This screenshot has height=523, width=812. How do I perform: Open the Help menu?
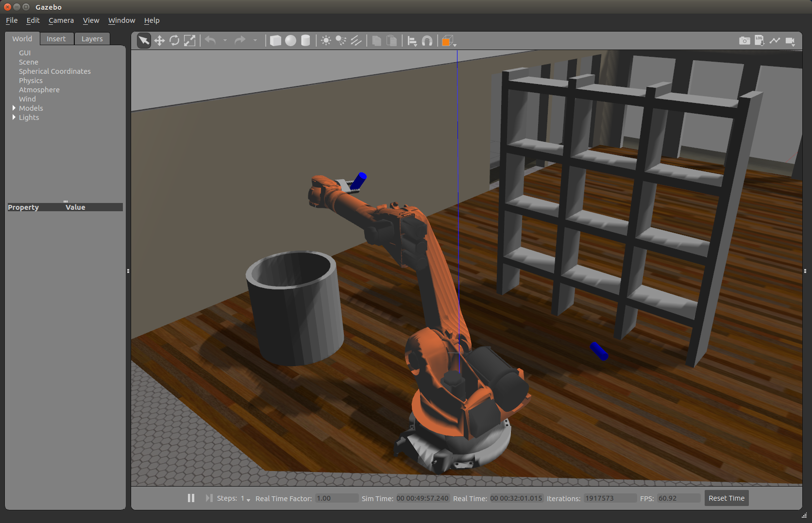[x=152, y=20]
